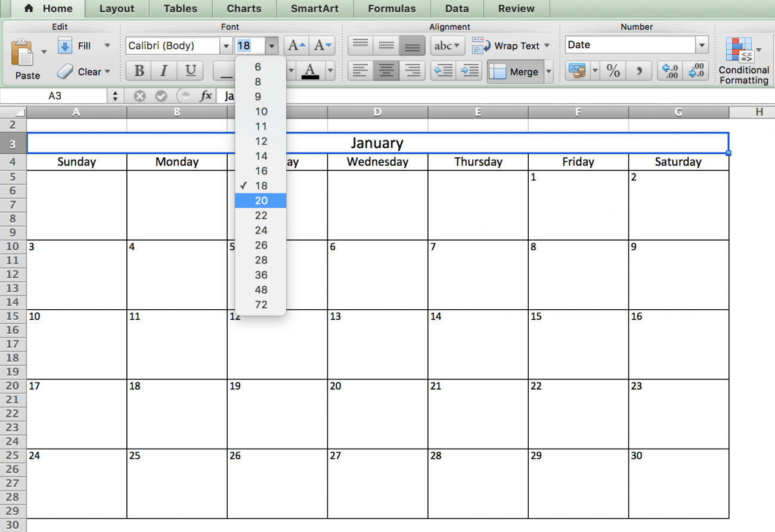
Task: Select font size 12 from the list
Action: [x=261, y=141]
